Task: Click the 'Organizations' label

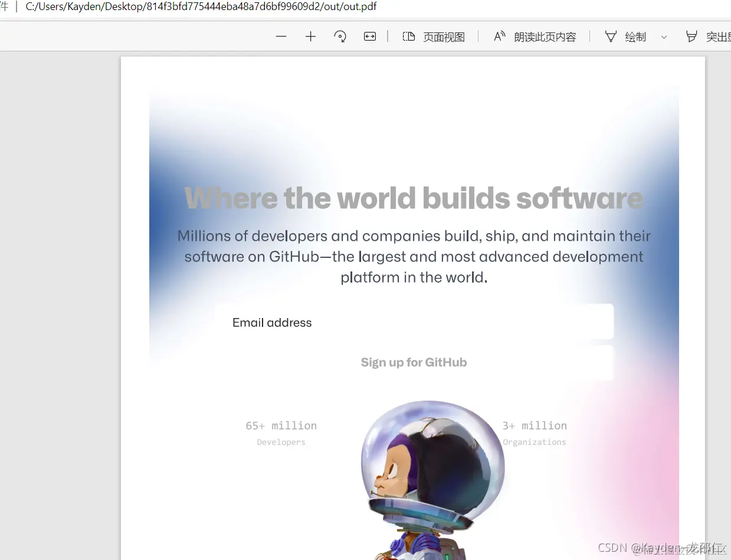Action: (535, 442)
